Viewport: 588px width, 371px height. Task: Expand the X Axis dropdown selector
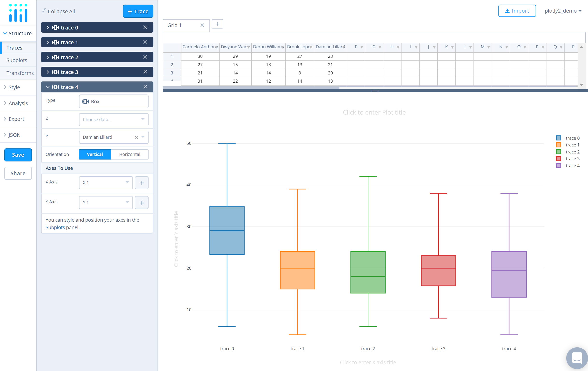[x=105, y=182]
